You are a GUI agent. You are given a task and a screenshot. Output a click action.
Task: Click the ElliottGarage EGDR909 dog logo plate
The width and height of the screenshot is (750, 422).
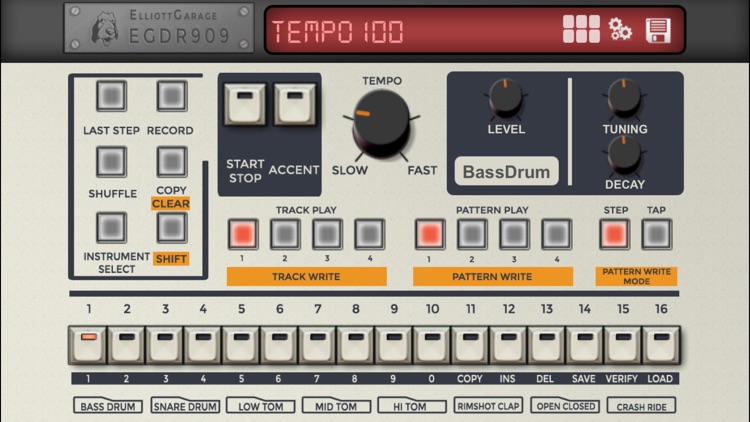(159, 29)
